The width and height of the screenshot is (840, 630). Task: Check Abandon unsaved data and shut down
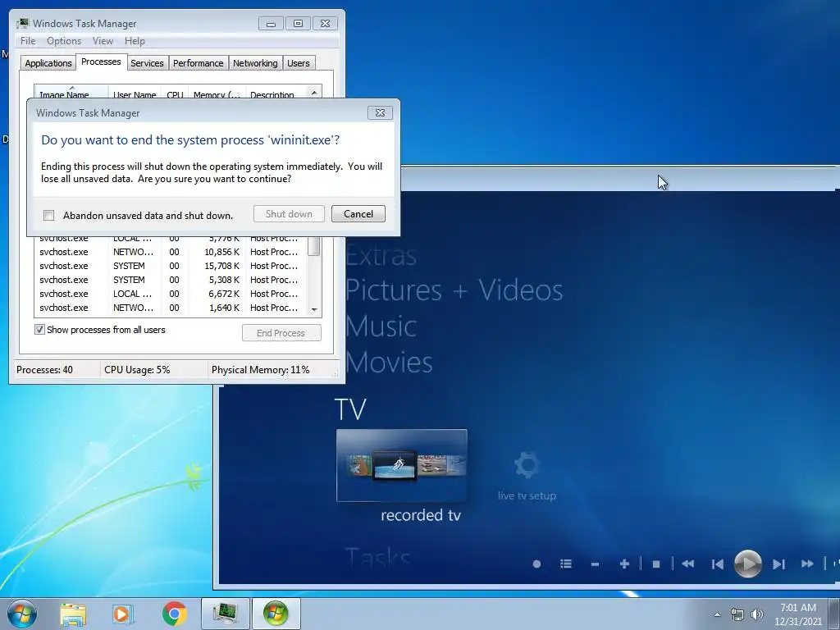[x=48, y=216]
